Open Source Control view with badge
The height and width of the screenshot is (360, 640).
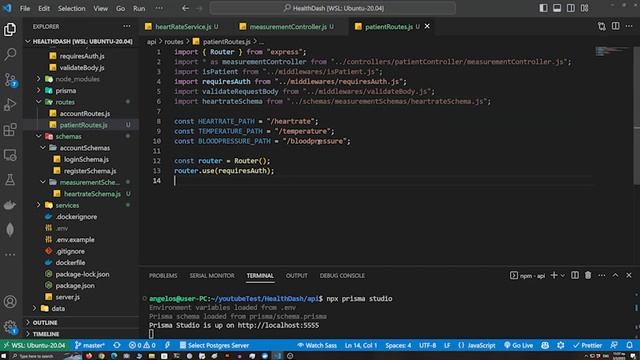click(x=10, y=80)
